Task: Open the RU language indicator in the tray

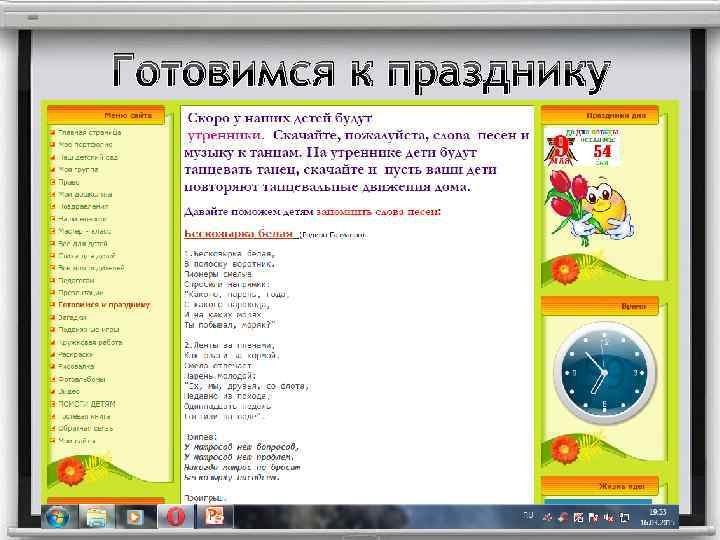Action: coord(529,516)
